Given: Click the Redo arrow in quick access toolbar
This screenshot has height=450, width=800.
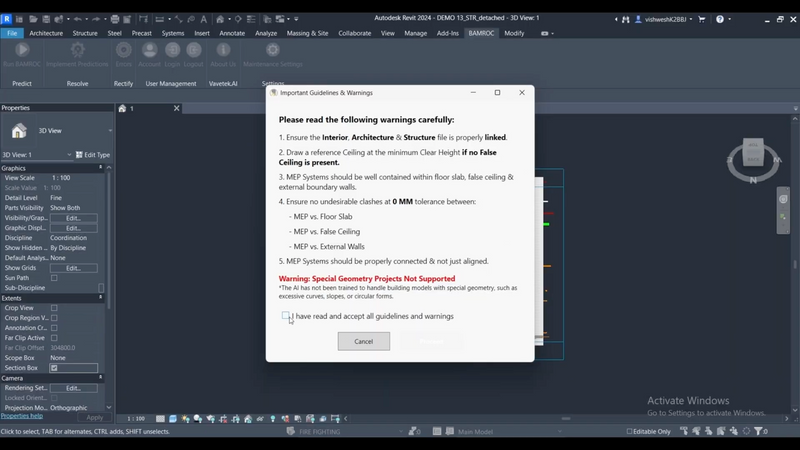Looking at the screenshot, I should [x=96, y=19].
